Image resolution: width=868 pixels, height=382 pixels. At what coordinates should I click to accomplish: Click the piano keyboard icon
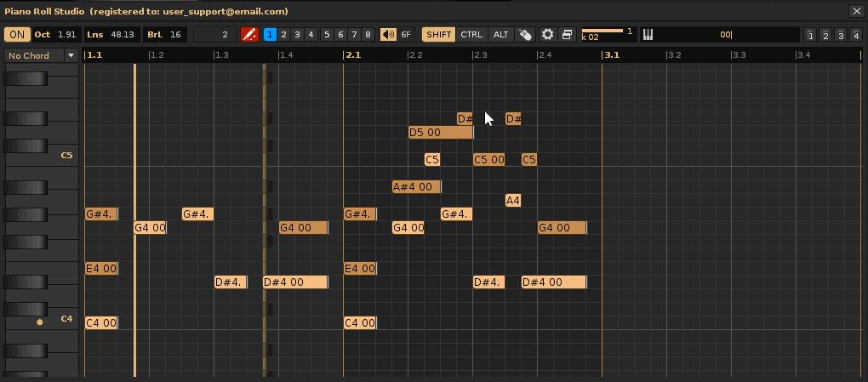648,35
